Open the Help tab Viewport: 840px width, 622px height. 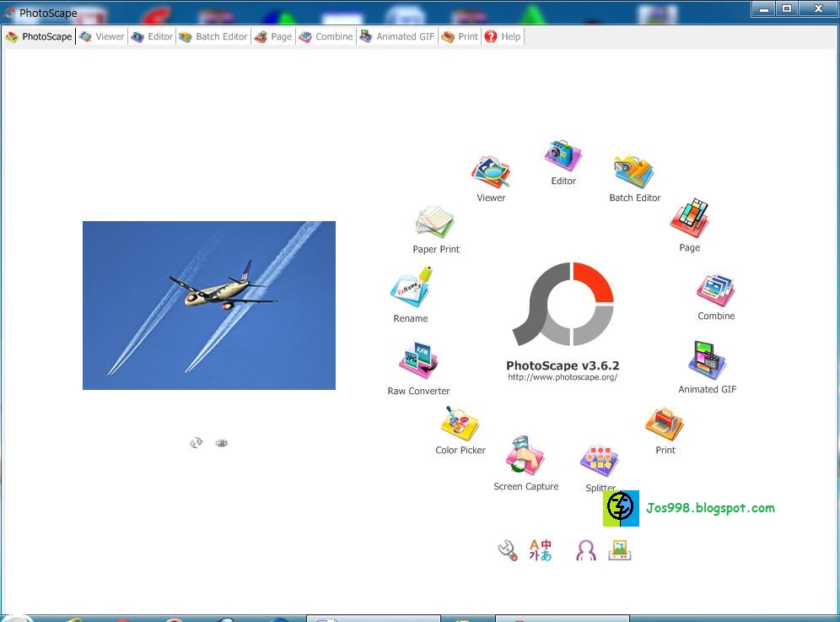(x=503, y=36)
